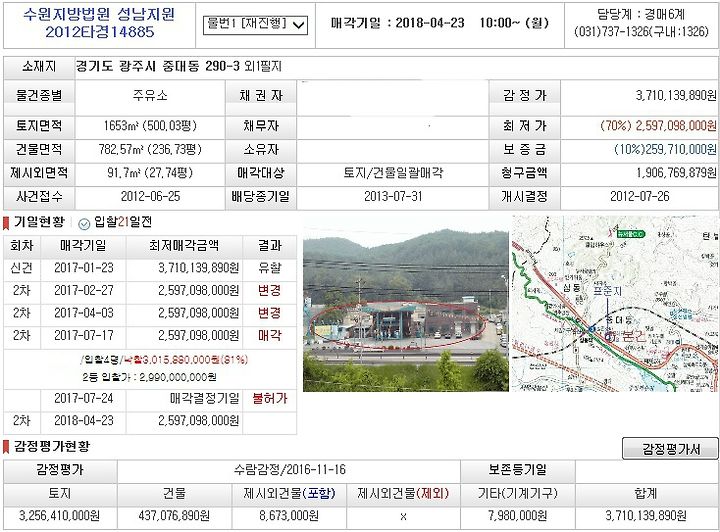This screenshot has width=720, height=532.
Task: Click building appraisal 437,076,890원
Action: tap(174, 516)
